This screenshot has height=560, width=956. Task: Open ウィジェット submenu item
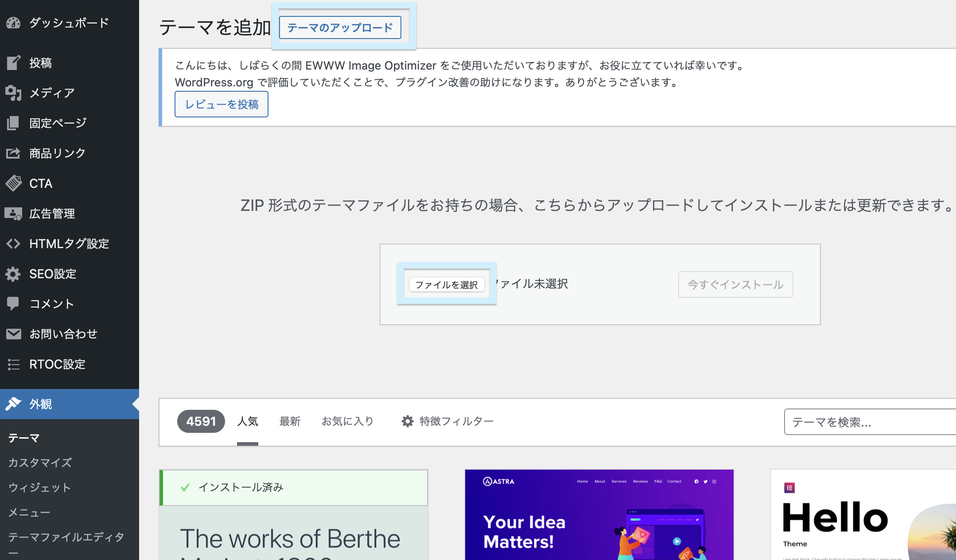[40, 487]
